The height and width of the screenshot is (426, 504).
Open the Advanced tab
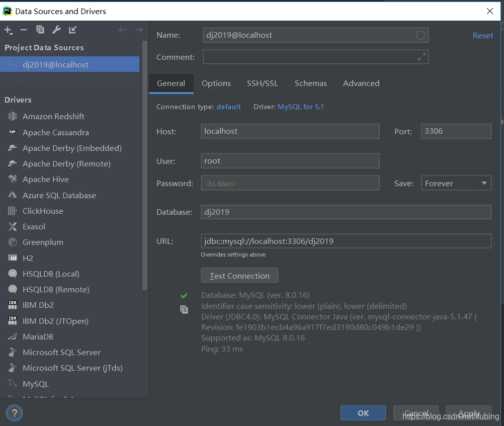tap(361, 83)
